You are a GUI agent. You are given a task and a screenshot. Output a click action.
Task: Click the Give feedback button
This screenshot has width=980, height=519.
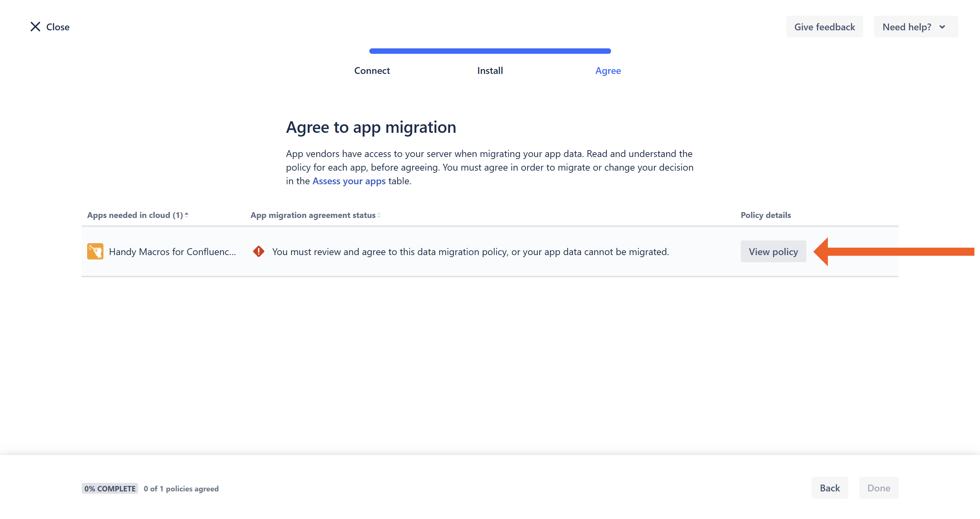coord(824,27)
